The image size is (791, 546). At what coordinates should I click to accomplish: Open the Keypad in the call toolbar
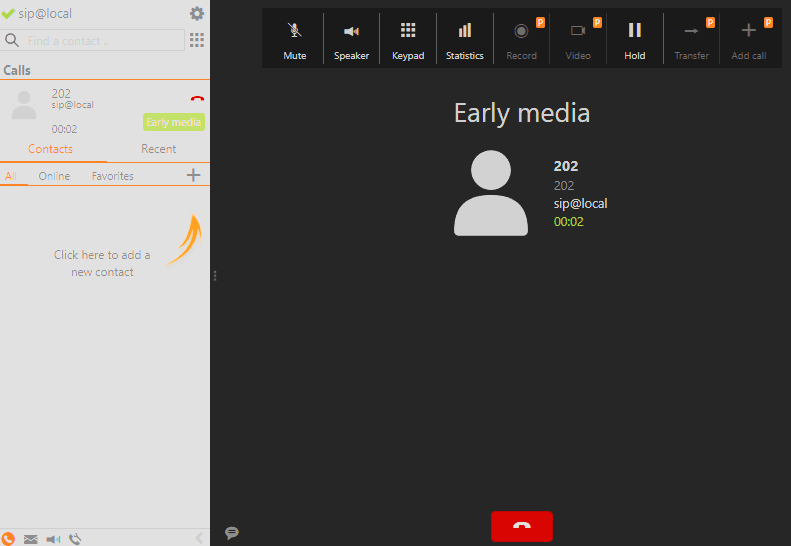pos(408,39)
